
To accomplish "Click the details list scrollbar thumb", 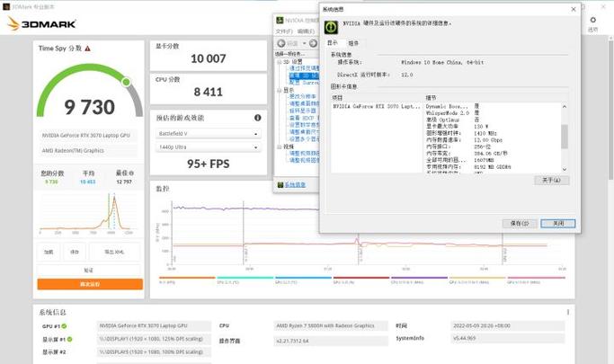I will pyautogui.click(x=565, y=137).
